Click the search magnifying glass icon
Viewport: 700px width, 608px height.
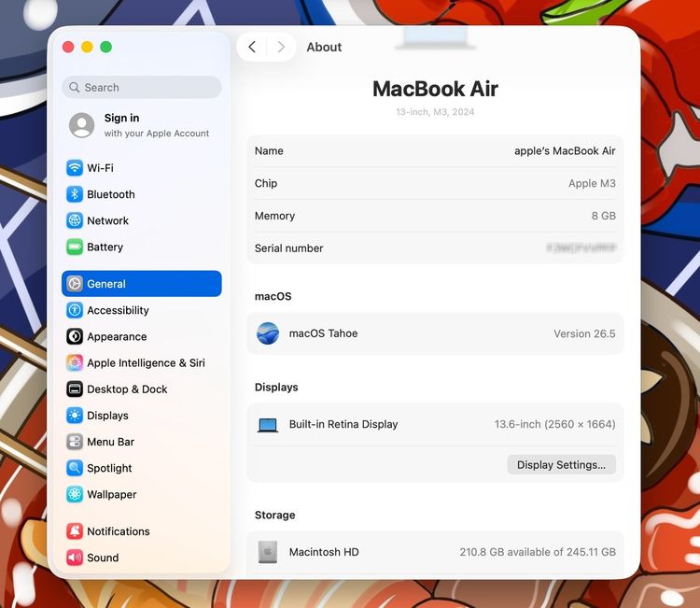[75, 87]
